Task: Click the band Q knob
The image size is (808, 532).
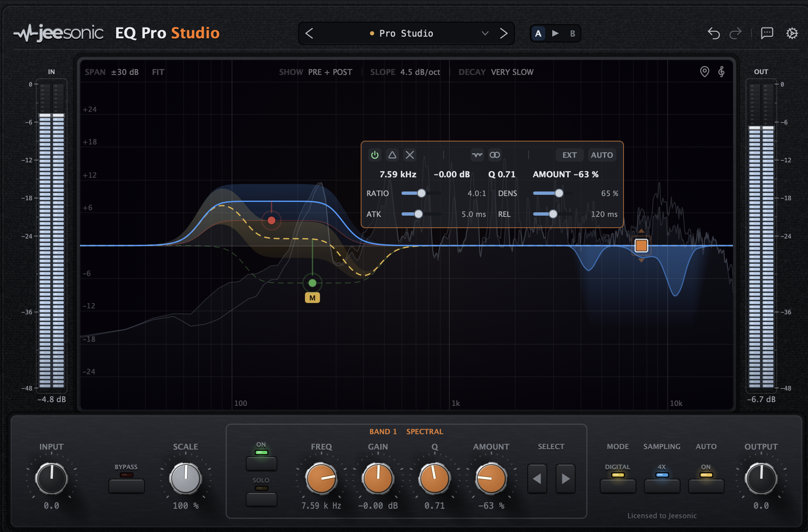Action: [434, 478]
